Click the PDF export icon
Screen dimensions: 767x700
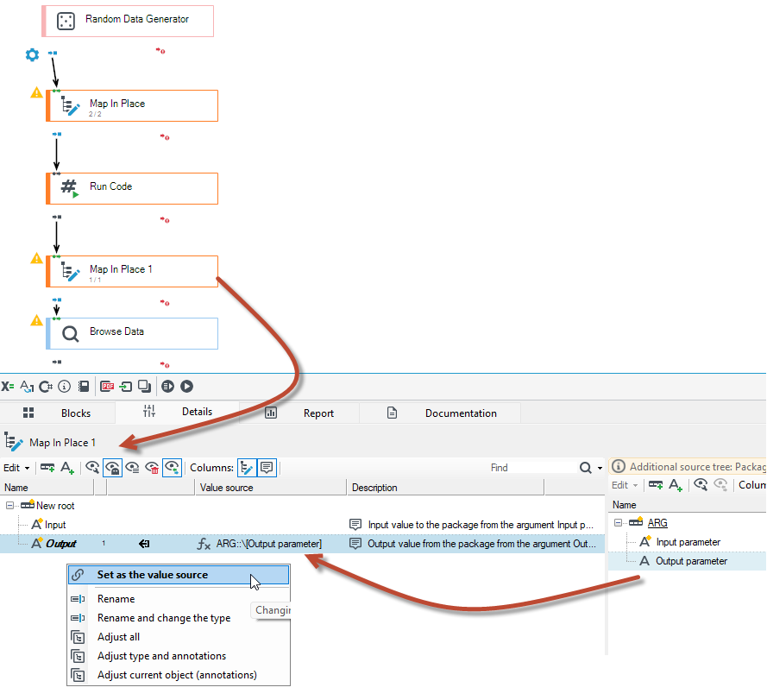(107, 387)
